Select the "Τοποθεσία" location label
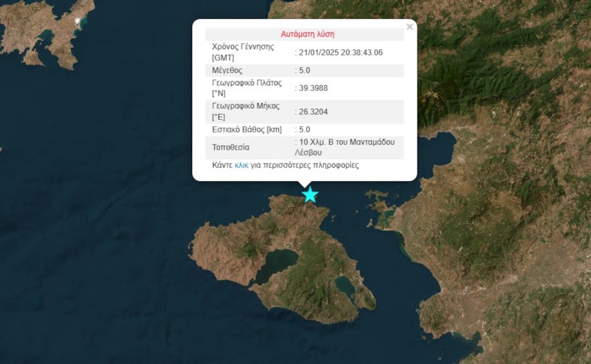This screenshot has height=364, width=591. (232, 148)
